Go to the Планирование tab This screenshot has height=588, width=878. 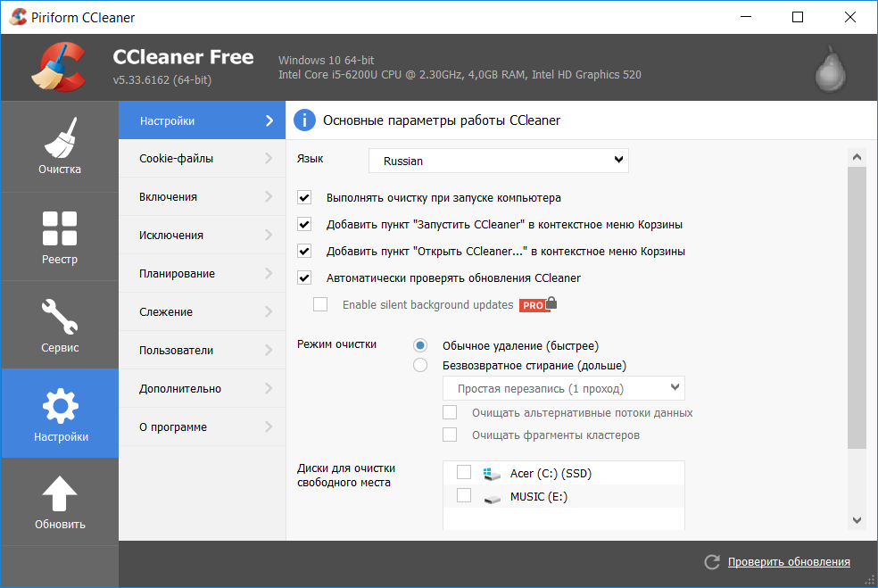click(202, 274)
